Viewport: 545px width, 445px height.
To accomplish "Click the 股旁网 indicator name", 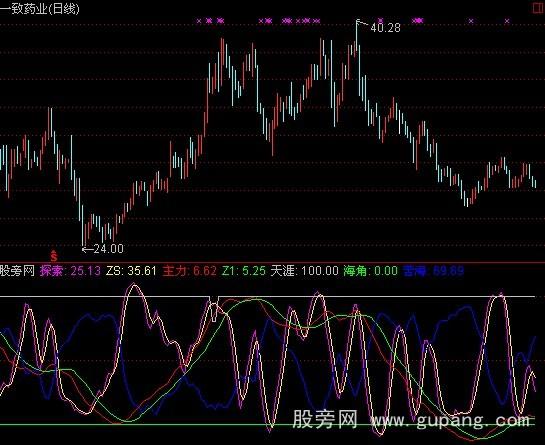I will click(x=17, y=270).
